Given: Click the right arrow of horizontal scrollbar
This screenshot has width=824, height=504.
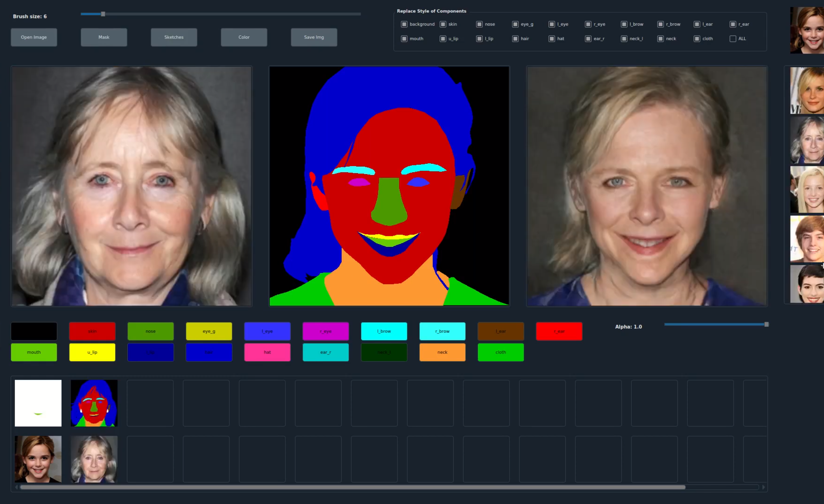Looking at the screenshot, I should tap(763, 487).
